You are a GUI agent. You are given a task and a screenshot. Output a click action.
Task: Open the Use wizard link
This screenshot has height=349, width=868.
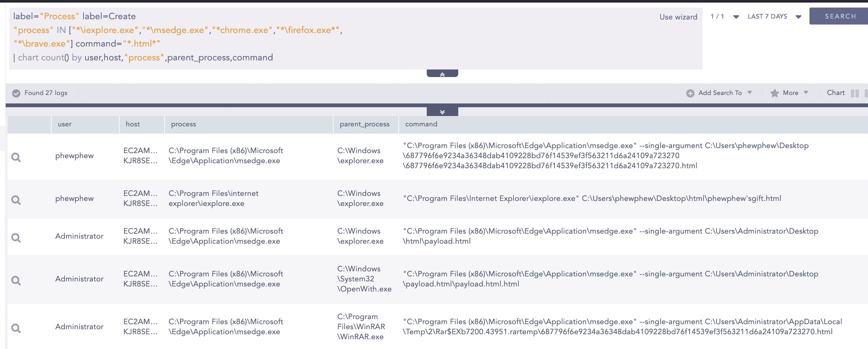678,17
